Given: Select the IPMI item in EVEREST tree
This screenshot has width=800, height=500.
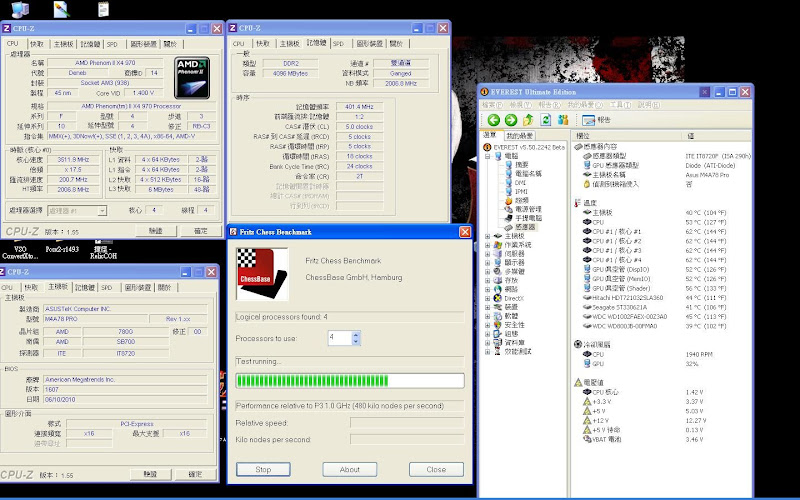Looking at the screenshot, I should click(521, 191).
